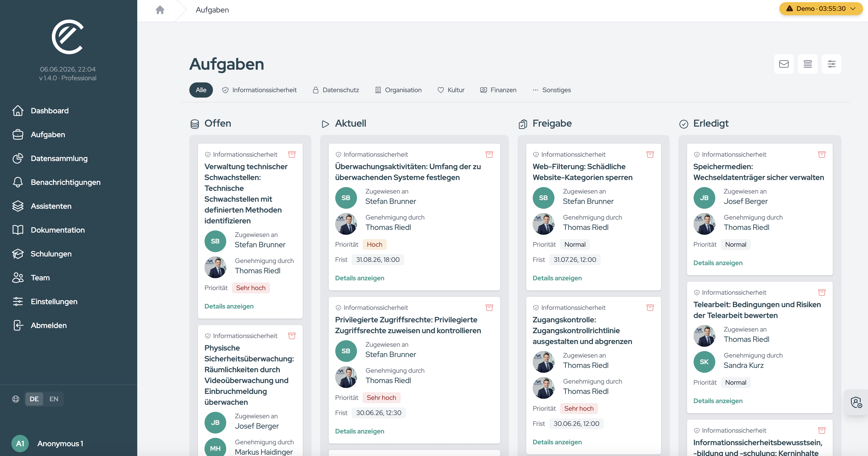Image resolution: width=868 pixels, height=456 pixels.
Task: Archive the Speichermedien card
Action: (x=822, y=155)
